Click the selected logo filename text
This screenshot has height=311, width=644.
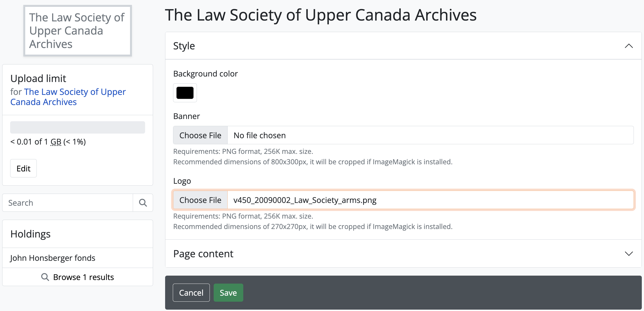pos(305,200)
